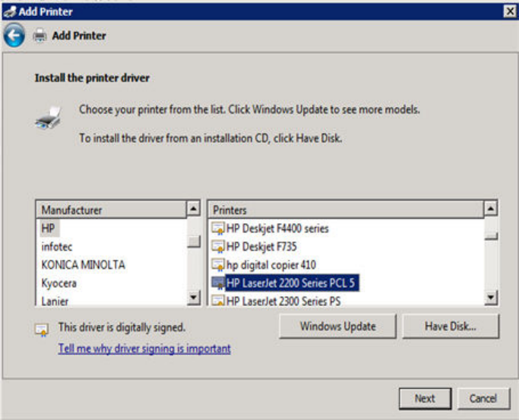Choose HP Deskjet F735 printer
The image size is (519, 420).
pyautogui.click(x=261, y=246)
